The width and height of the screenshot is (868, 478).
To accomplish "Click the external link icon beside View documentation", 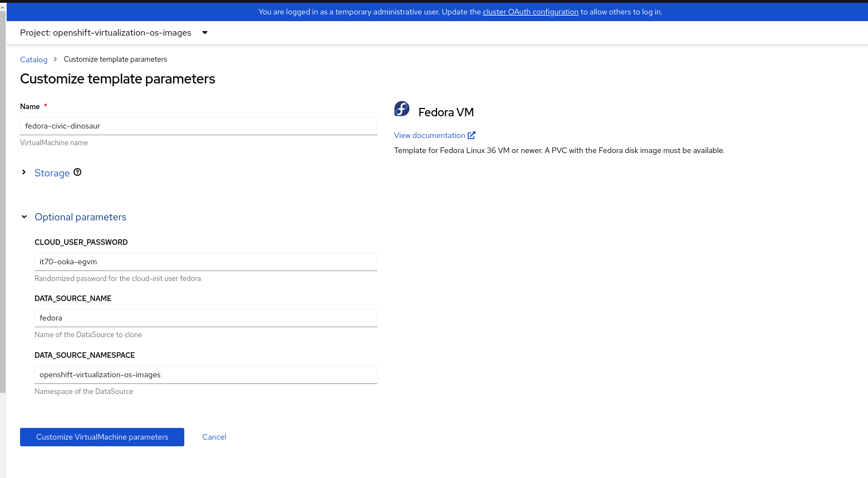I will point(472,135).
